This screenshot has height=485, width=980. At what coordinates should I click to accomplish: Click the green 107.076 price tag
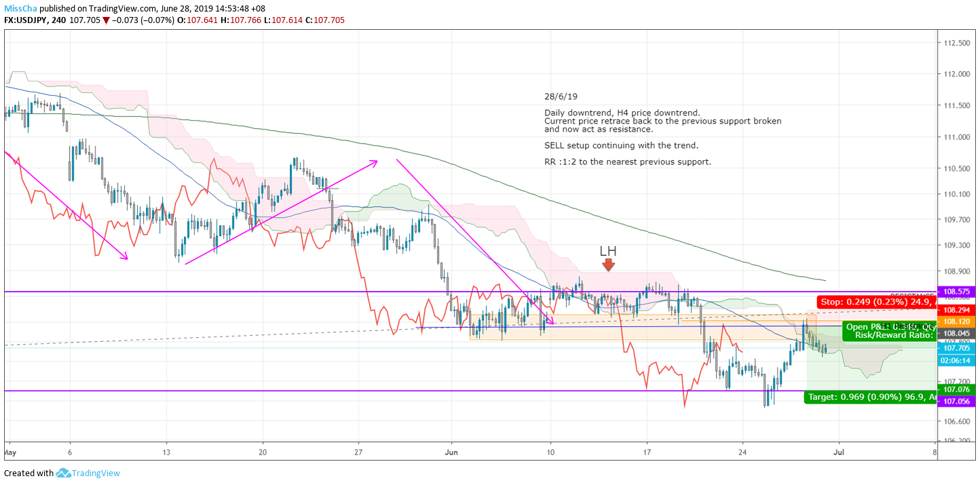click(957, 389)
